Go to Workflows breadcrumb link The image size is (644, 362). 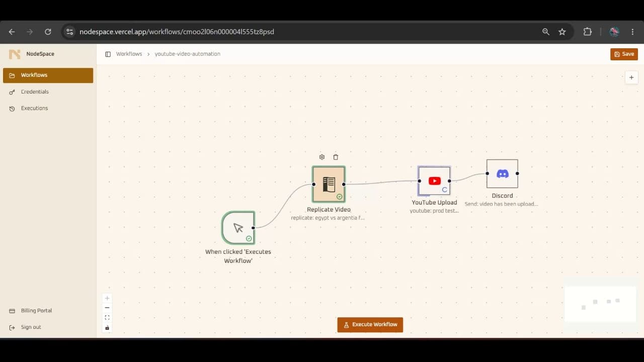129,54
